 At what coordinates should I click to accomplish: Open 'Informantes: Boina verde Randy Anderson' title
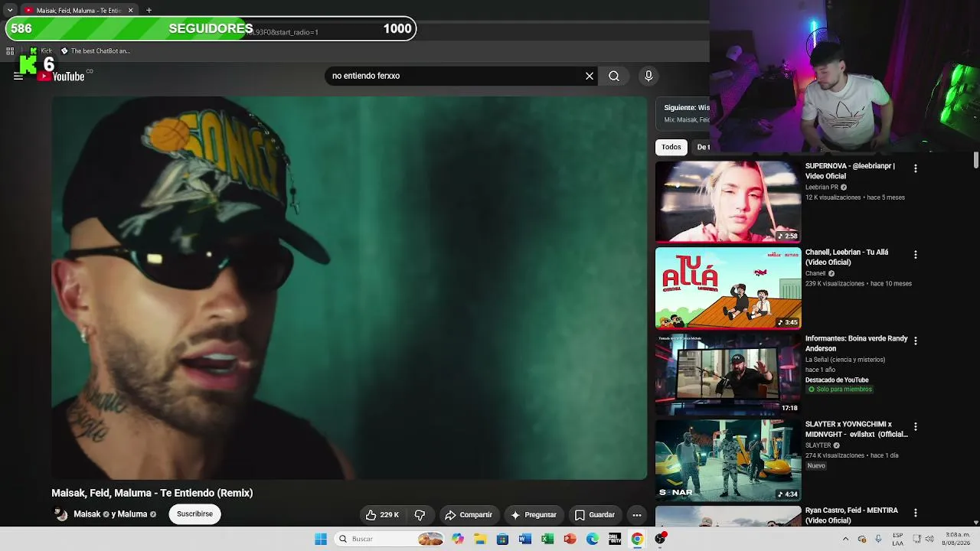tap(856, 343)
